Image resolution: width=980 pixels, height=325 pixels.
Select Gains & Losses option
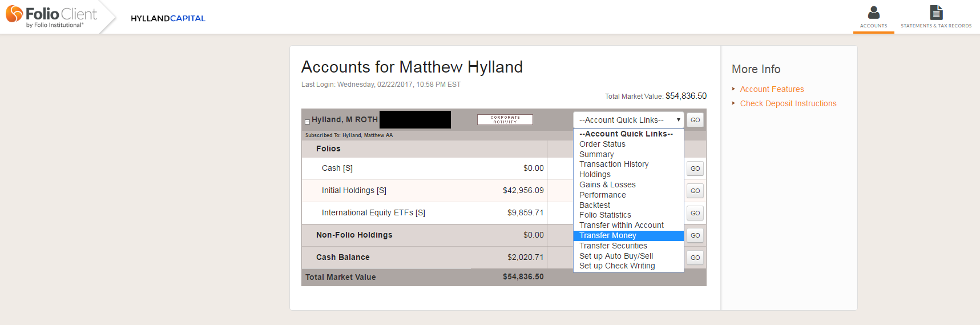pyautogui.click(x=607, y=184)
